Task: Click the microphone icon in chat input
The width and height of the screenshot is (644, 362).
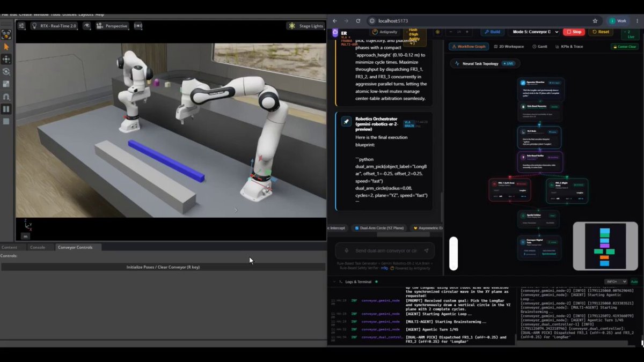Action: 347,250
